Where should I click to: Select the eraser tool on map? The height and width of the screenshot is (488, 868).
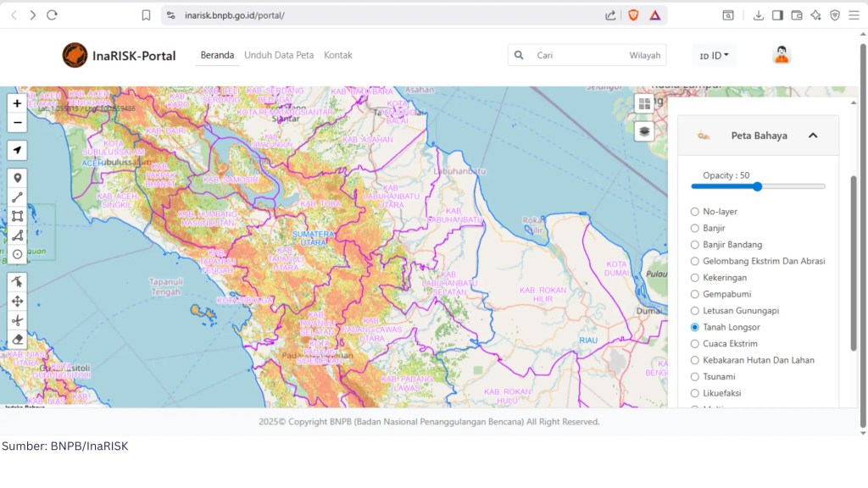click(x=17, y=339)
